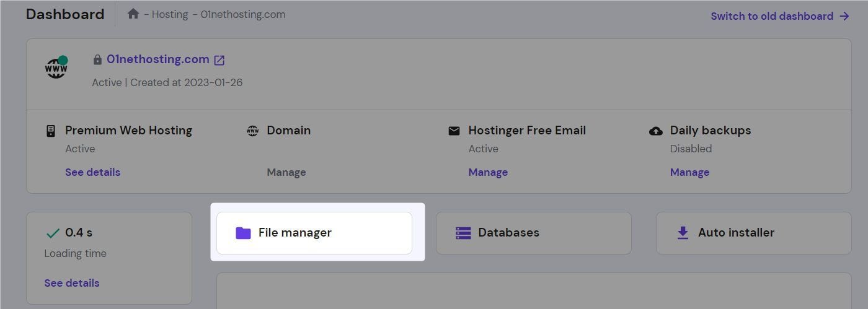This screenshot has height=309, width=868.
Task: Click the 'Active | Created at 2023-01-26' text
Action: [167, 82]
